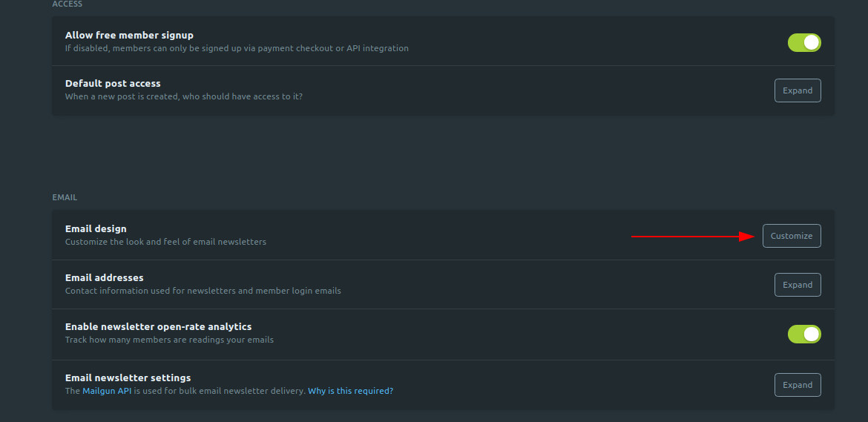Open the Email design Customize button

792,236
